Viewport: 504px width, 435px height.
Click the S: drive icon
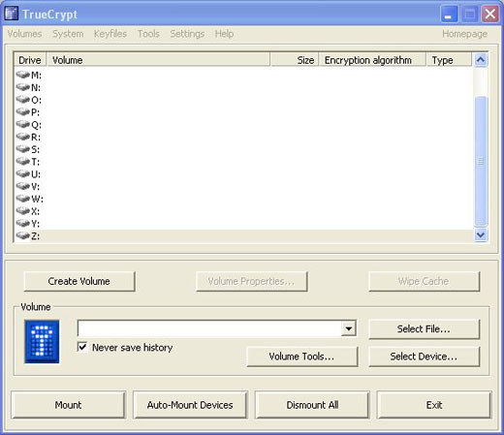[22, 149]
